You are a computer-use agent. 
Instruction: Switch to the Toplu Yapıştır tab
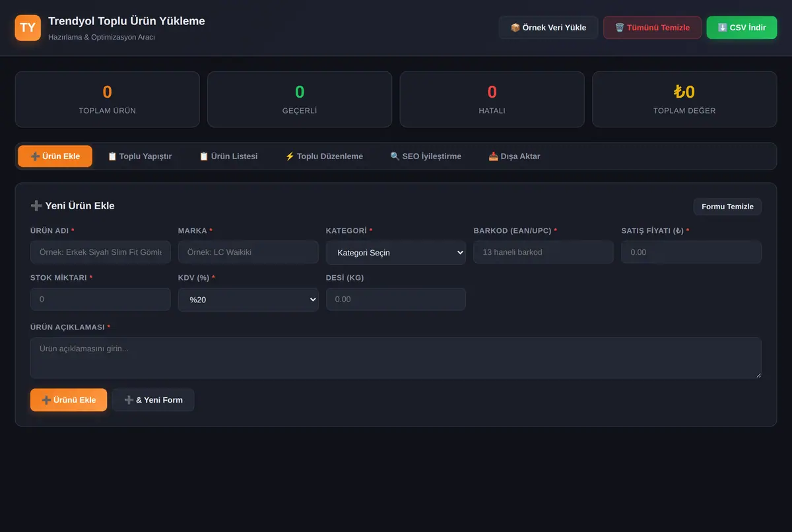[x=140, y=156]
